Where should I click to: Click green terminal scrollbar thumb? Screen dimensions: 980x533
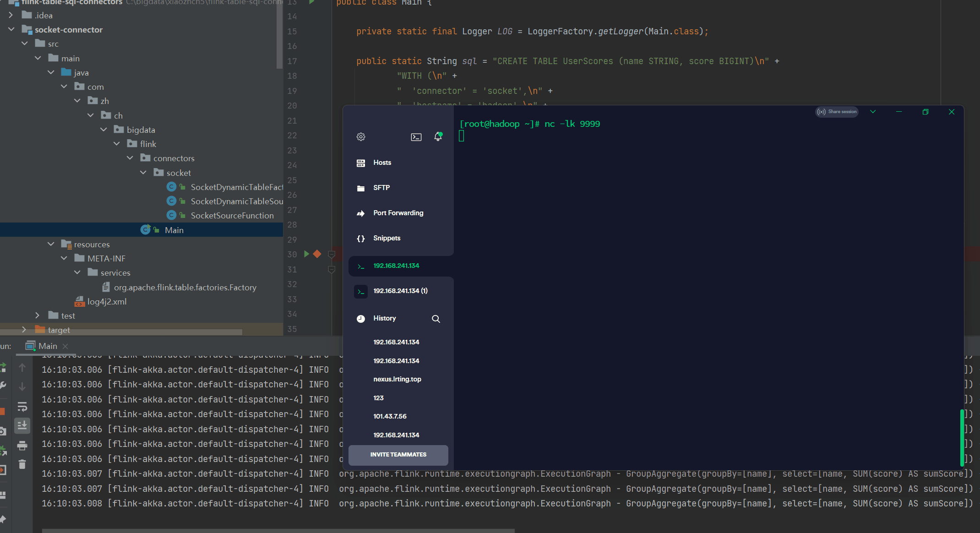[x=962, y=437]
